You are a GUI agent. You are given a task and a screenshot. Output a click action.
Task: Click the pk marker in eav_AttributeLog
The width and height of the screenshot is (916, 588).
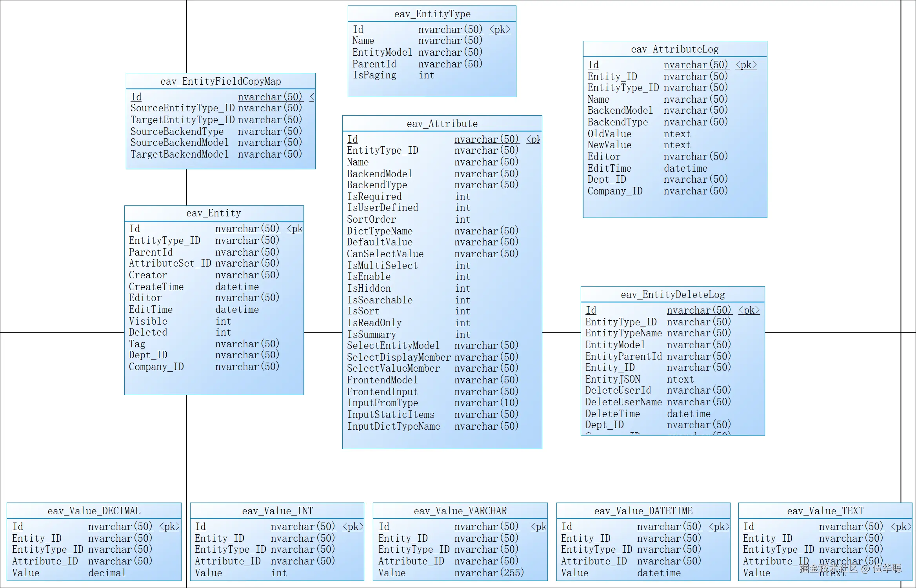pos(746,65)
